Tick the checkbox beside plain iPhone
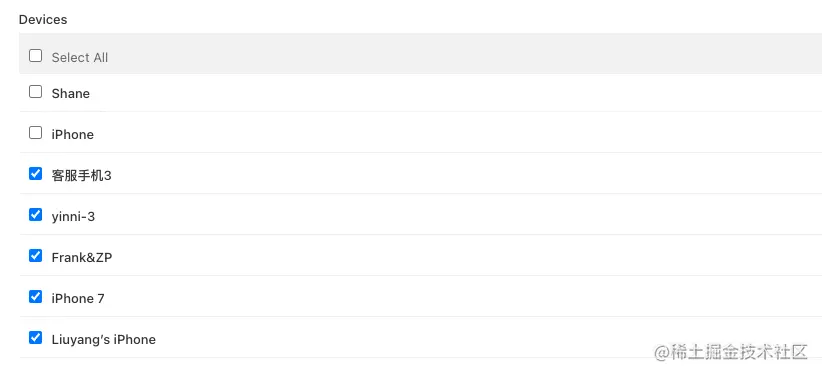Viewport: 822px width, 375px height. tap(36, 133)
